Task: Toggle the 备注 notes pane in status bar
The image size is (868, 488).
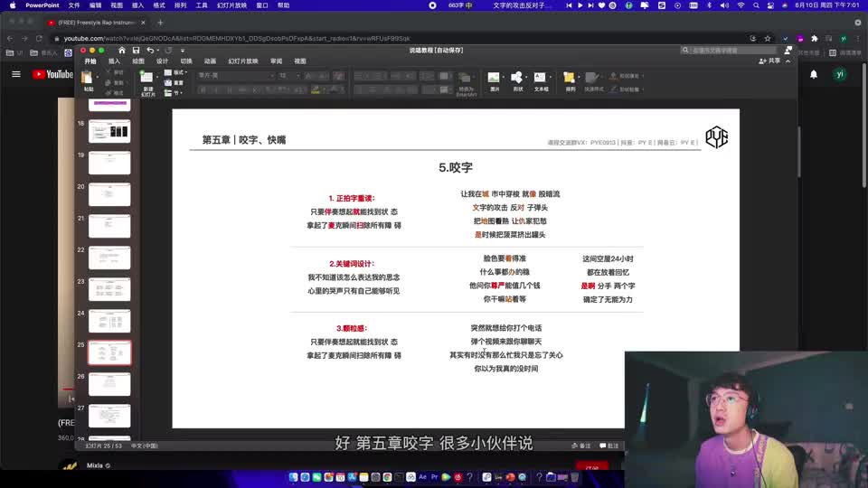Action: click(581, 446)
